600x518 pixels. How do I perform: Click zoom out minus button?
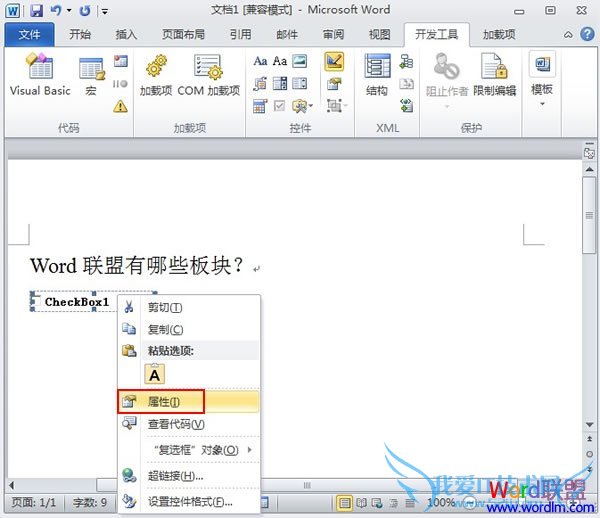(x=470, y=503)
